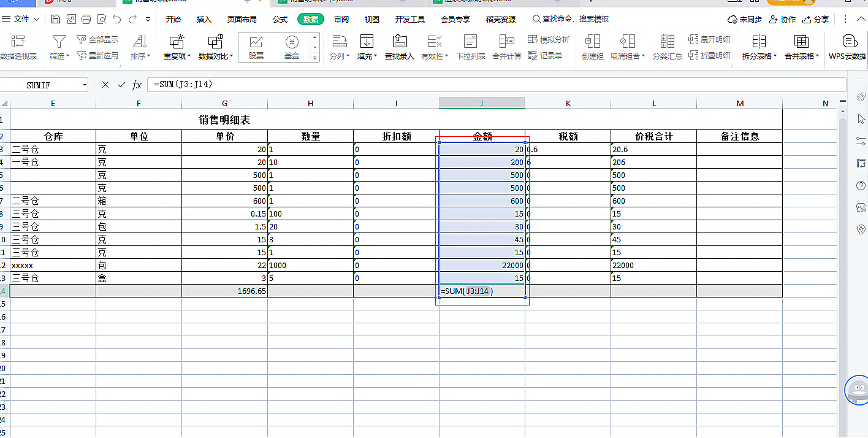Image resolution: width=868 pixels, height=438 pixels.
Task: Switch to the 审阅 tab
Action: (x=341, y=20)
